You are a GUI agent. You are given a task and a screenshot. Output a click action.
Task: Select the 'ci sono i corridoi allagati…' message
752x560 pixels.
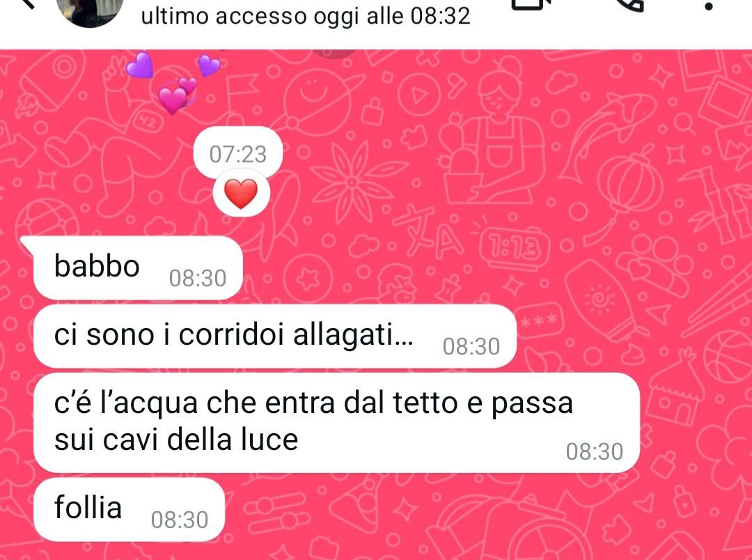tap(275, 336)
